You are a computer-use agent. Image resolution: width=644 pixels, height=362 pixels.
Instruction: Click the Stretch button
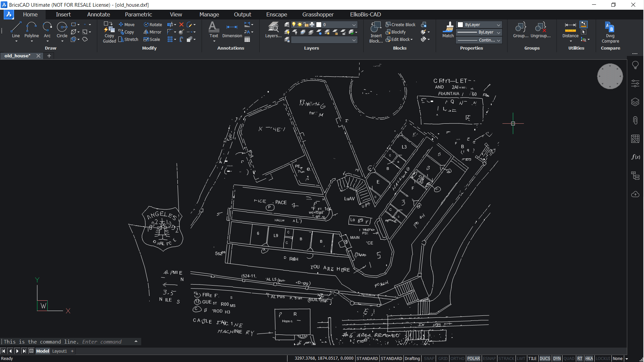point(128,39)
